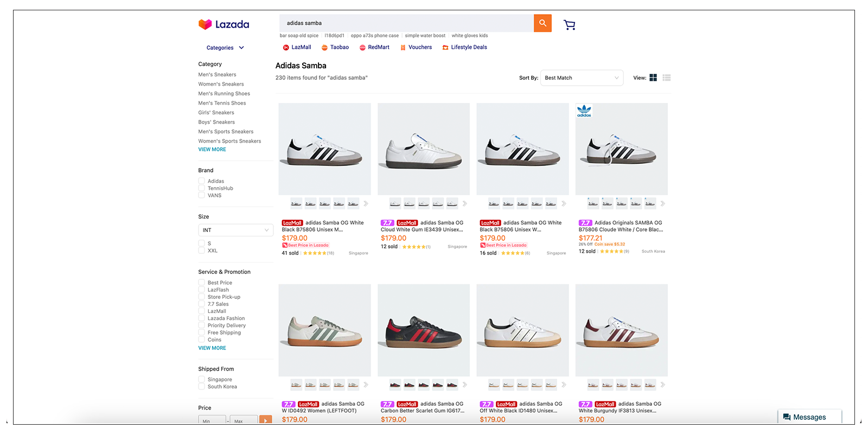The width and height of the screenshot is (868, 434).
Task: Click the LazMall badge on first product
Action: [292, 223]
